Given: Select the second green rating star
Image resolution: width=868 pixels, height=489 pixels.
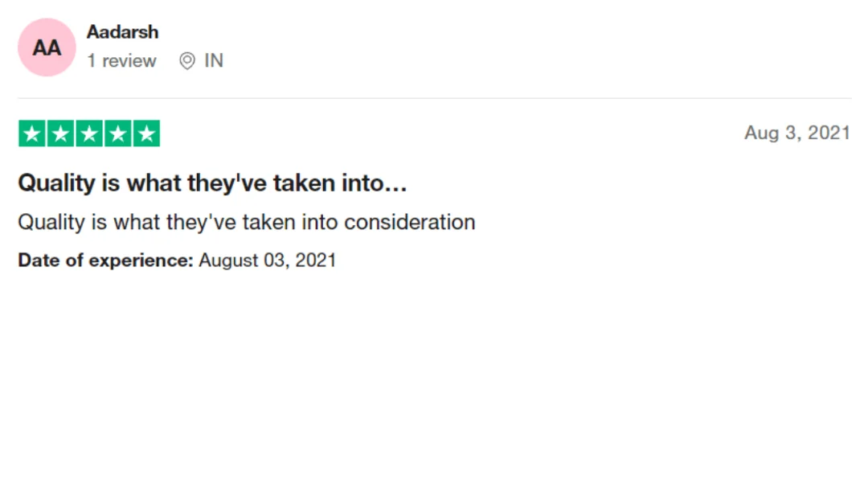Looking at the screenshot, I should pos(61,134).
